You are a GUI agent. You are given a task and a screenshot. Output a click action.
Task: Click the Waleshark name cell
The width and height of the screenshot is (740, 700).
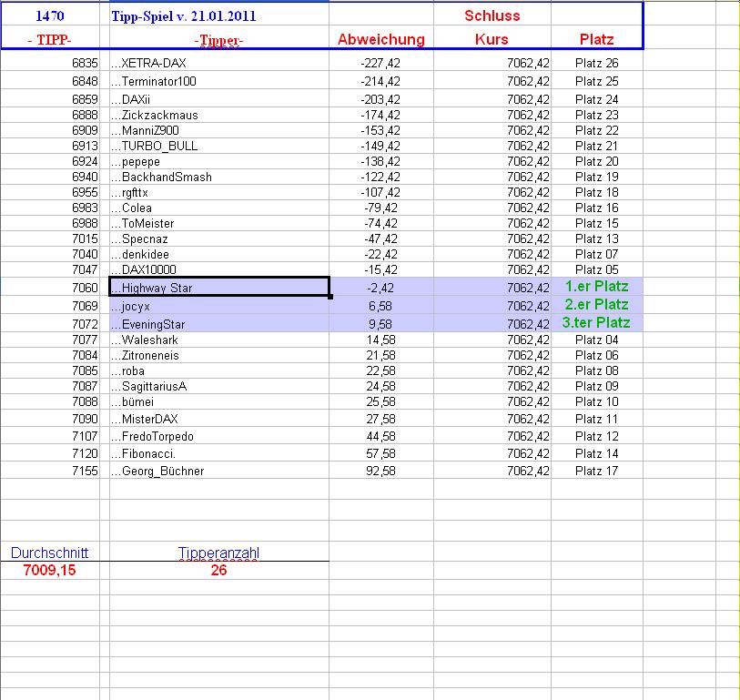[219, 340]
